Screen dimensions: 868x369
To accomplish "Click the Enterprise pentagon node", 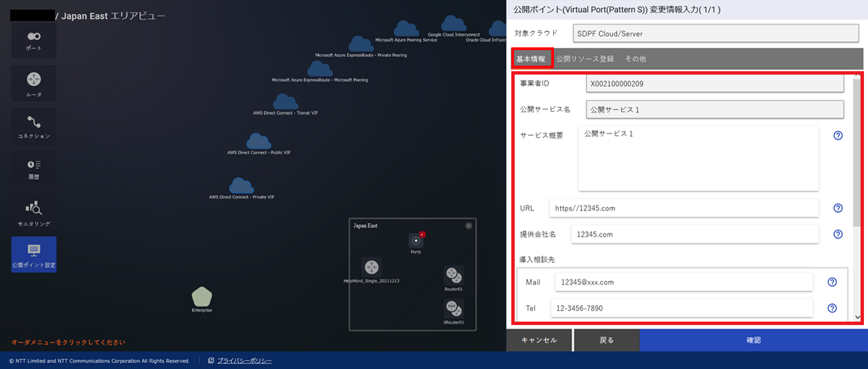I will [202, 296].
